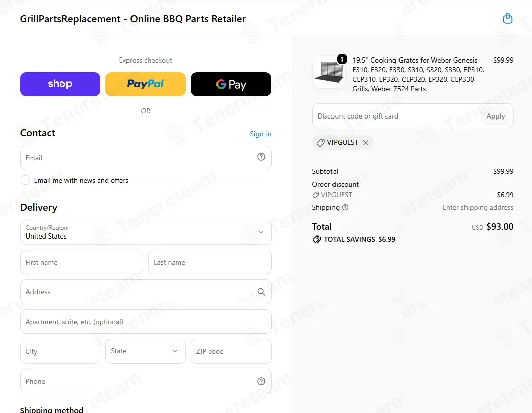This screenshot has height=413, width=532.
Task: Check Email me with news and offers
Action: pos(25,180)
